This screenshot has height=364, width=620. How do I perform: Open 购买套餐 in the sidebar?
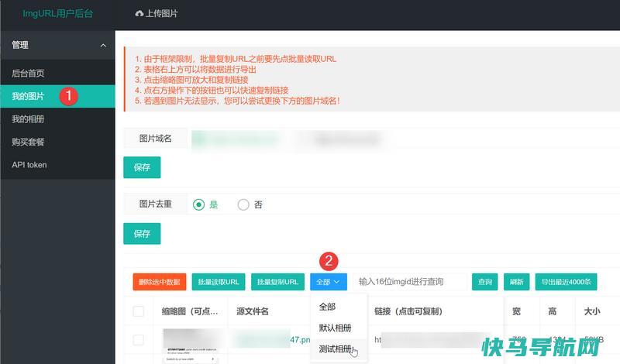57,142
